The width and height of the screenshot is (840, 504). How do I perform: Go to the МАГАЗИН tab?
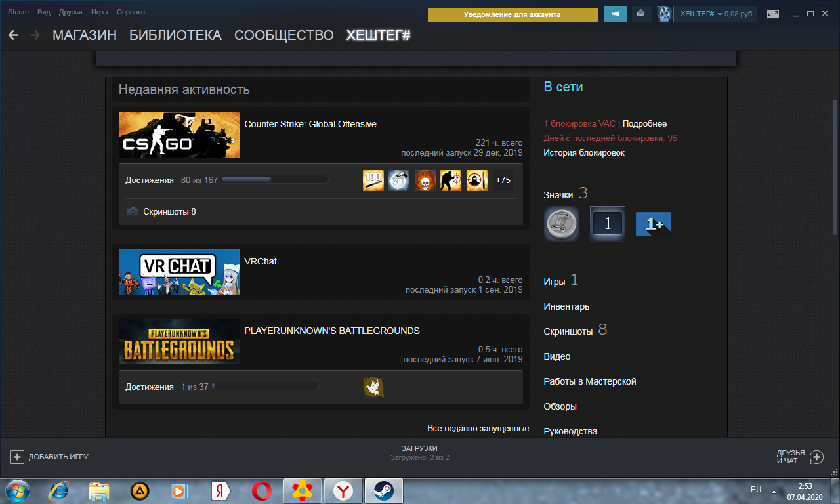(x=85, y=35)
